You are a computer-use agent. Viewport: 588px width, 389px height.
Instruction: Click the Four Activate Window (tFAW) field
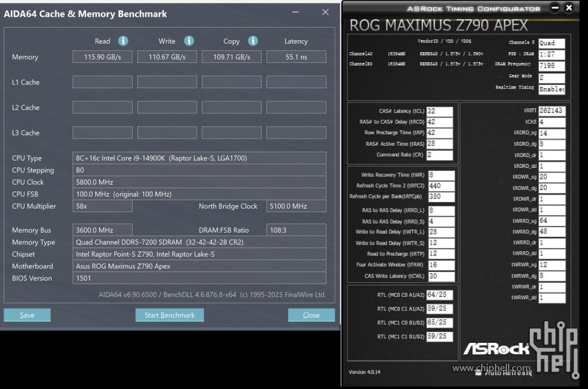(442, 265)
